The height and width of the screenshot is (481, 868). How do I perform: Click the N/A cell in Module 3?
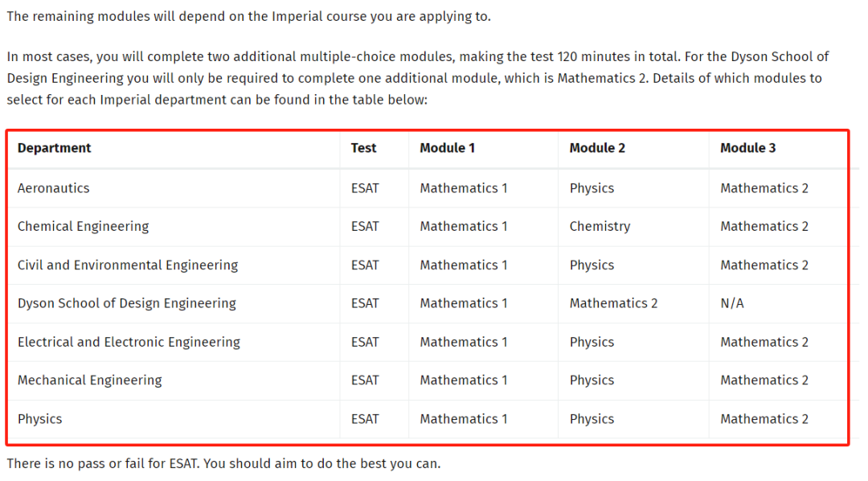pyautogui.click(x=732, y=303)
